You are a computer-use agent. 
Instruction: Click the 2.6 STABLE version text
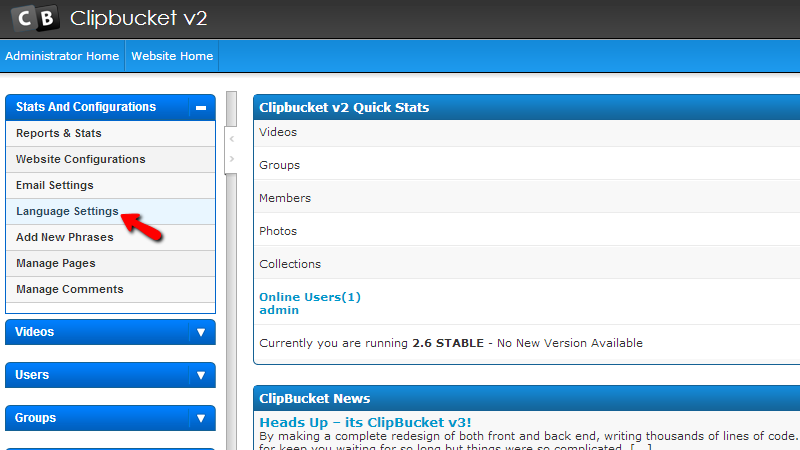tap(447, 343)
